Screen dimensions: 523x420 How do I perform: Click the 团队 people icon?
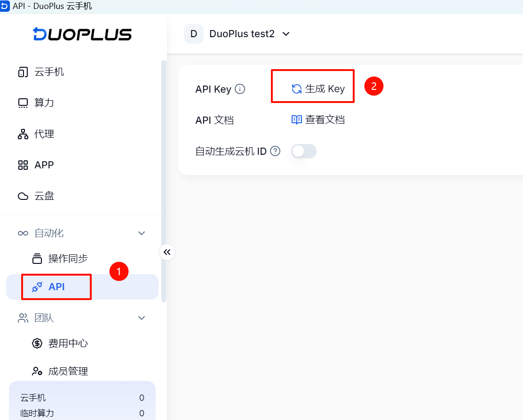[x=23, y=318]
